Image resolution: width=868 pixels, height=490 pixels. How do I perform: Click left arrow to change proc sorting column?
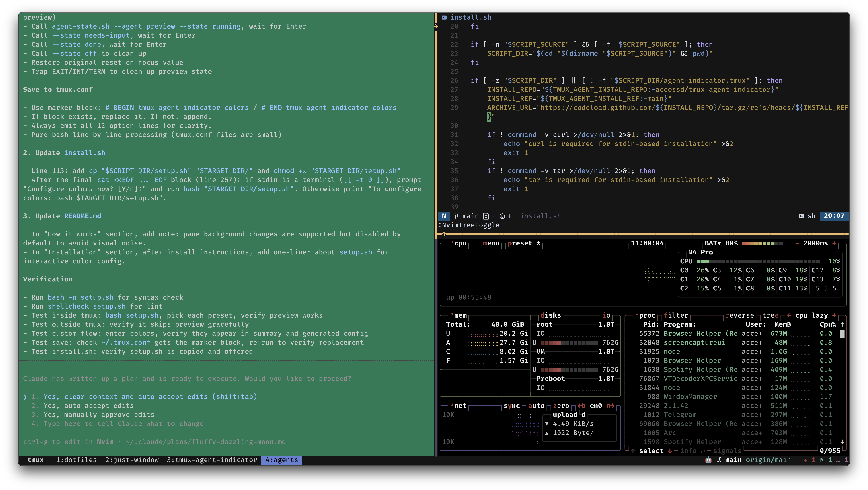[x=789, y=315]
